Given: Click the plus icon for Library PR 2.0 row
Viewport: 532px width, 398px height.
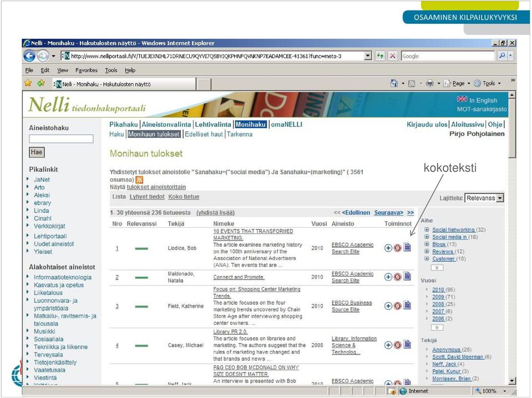Looking at the screenshot, I should 388,345.
